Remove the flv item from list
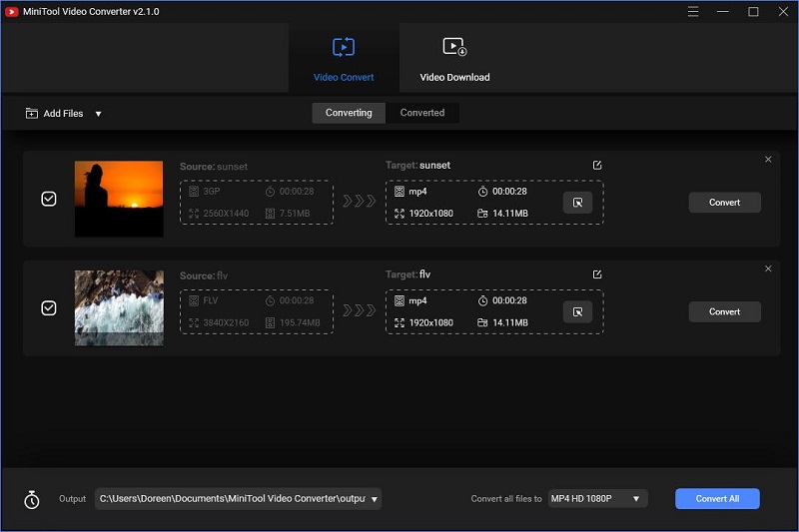This screenshot has width=799, height=532. (768, 268)
